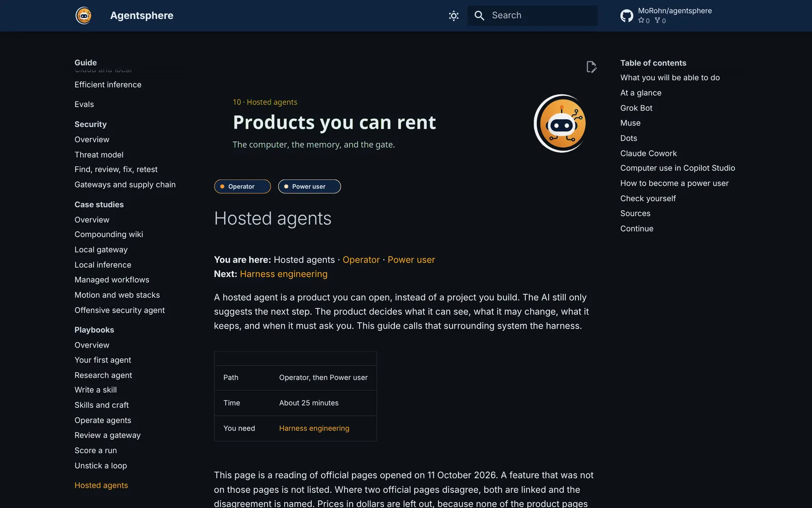Click GitHub stars count icon
The image size is (812, 508).
(x=641, y=20)
